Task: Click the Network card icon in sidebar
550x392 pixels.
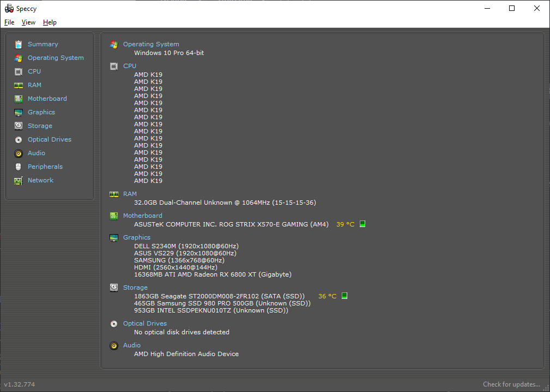Action: pyautogui.click(x=19, y=180)
